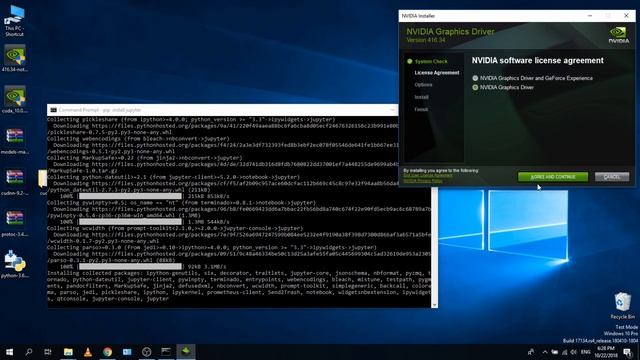
Task: Open the ENG input language selector
Action: (x=586, y=352)
